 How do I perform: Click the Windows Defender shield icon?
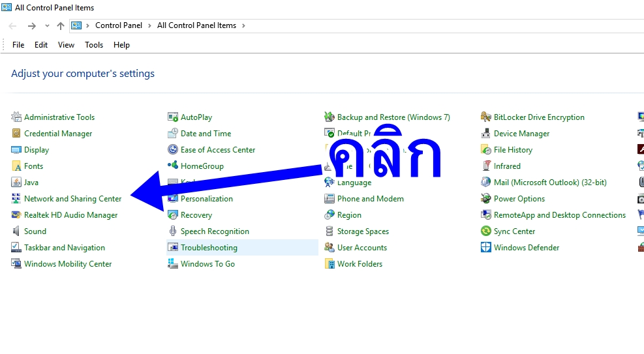(486, 248)
